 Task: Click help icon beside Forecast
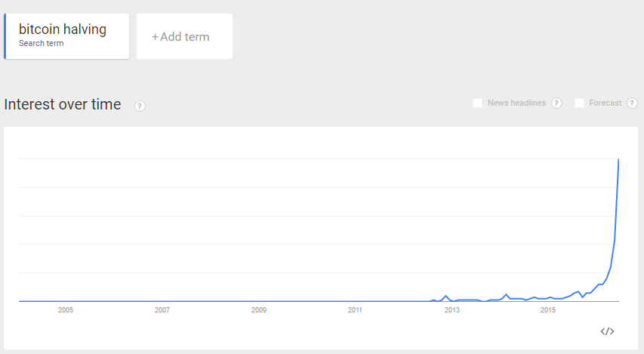[632, 103]
